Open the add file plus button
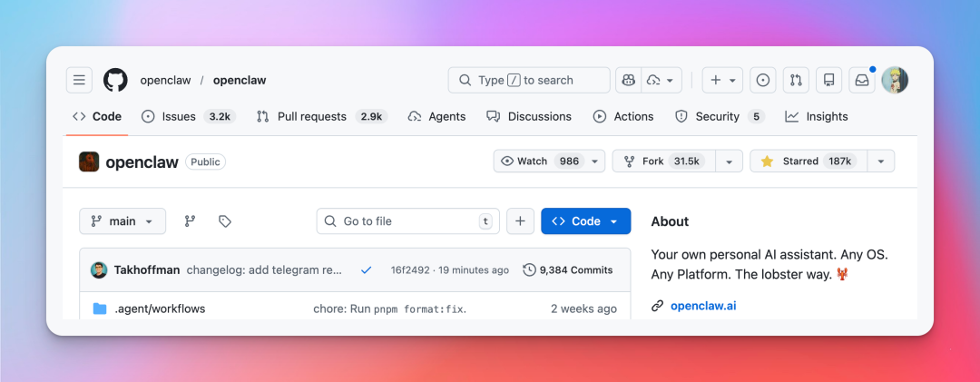The image size is (980, 382). coord(520,221)
